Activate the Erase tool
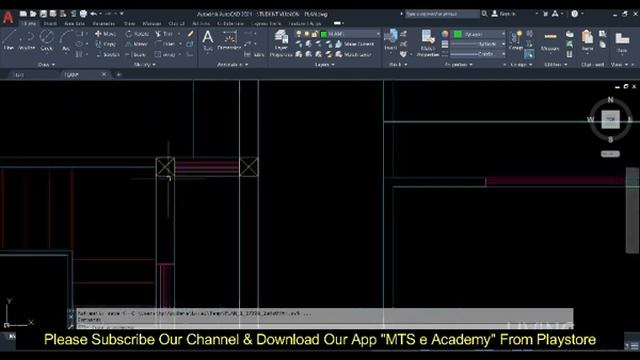Screen dimensions: 640x360 coord(190,34)
